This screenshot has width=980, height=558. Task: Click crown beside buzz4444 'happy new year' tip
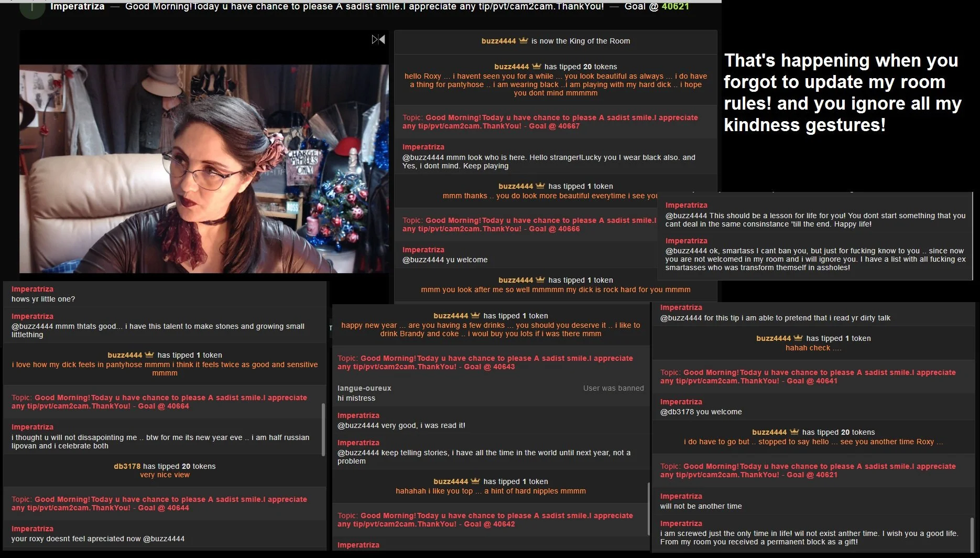click(475, 315)
